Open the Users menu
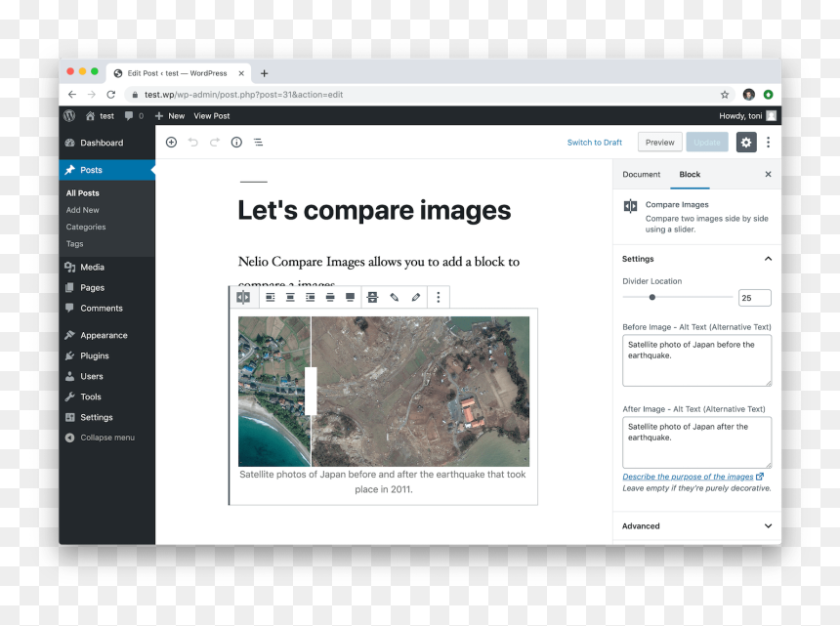The width and height of the screenshot is (840, 626). click(x=107, y=376)
